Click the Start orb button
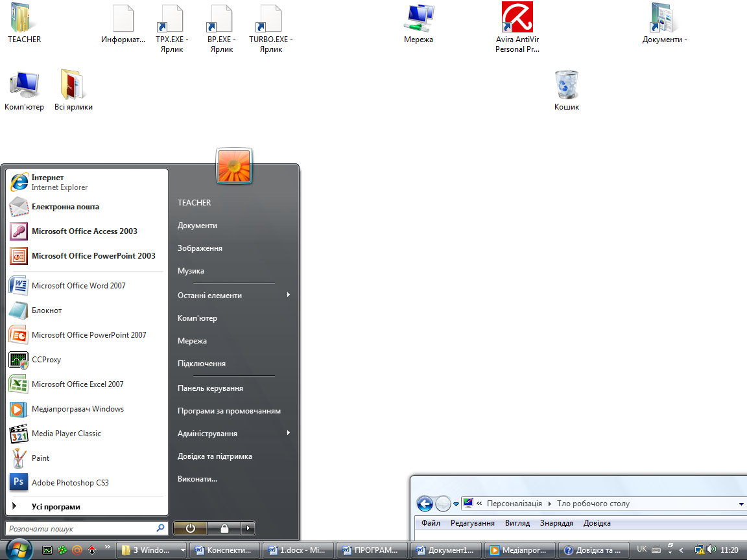This screenshot has height=560, width=747. point(18,549)
